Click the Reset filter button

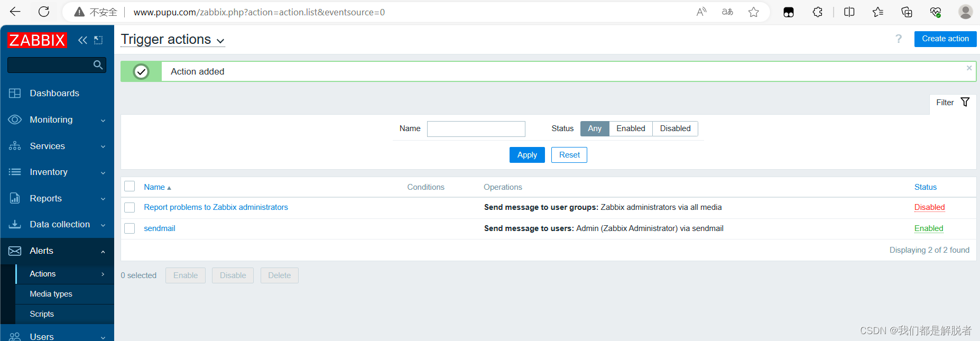point(569,155)
